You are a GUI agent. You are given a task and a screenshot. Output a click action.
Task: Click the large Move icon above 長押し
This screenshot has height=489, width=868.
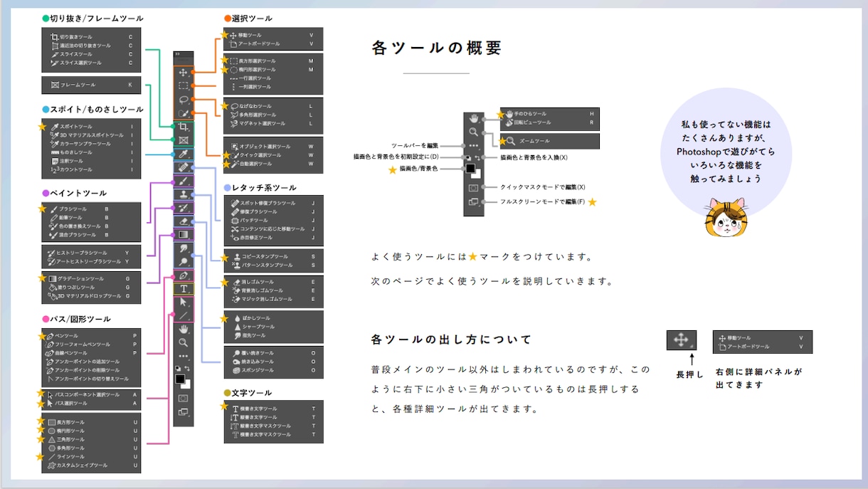click(681, 340)
